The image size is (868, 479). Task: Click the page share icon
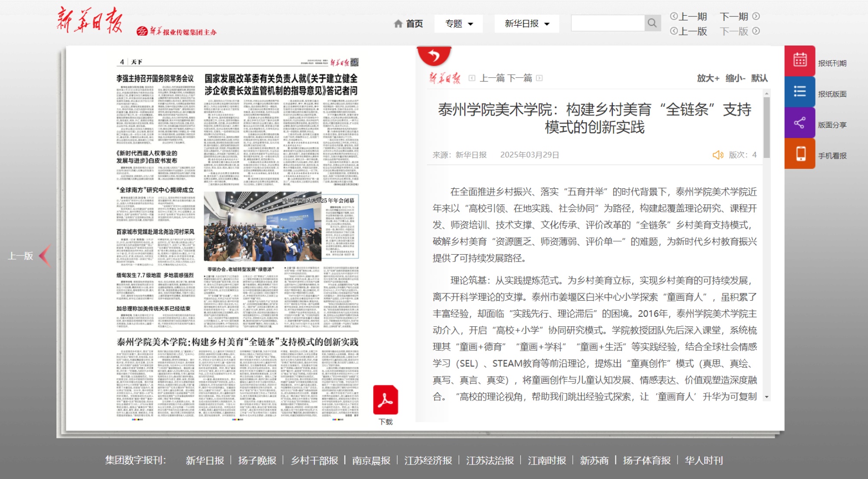click(x=800, y=123)
